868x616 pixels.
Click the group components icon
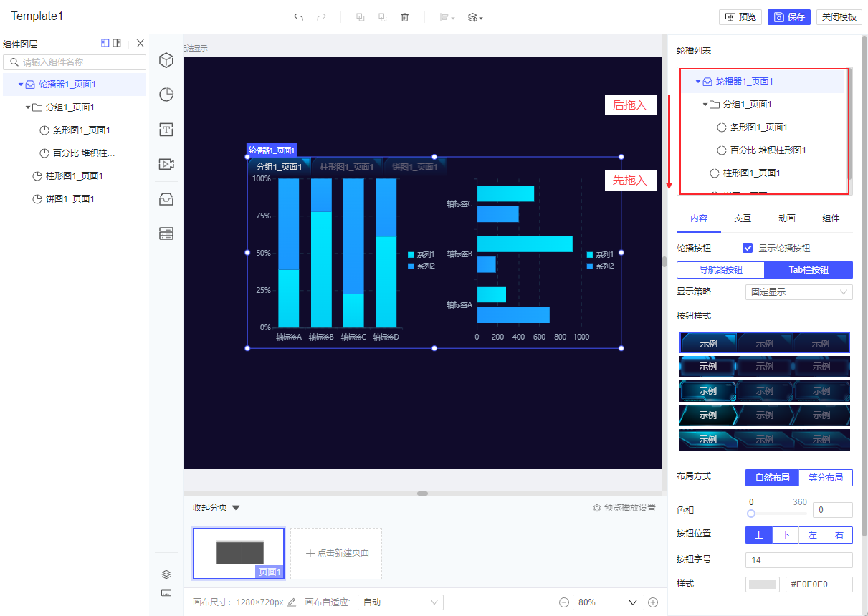click(361, 17)
